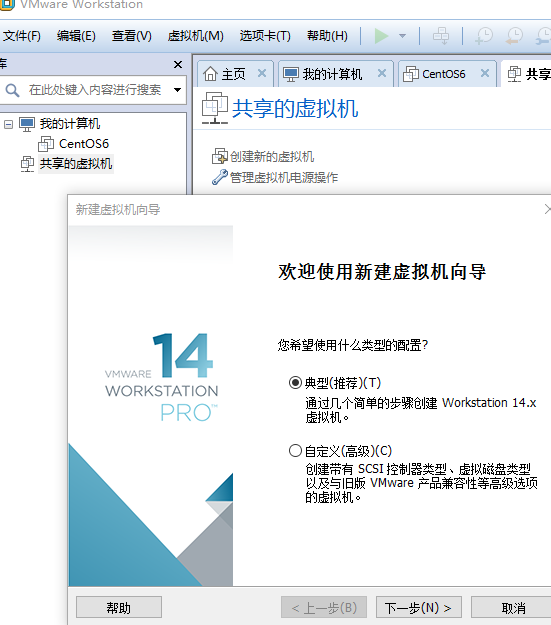Open the 查看(V) menu

click(x=132, y=36)
